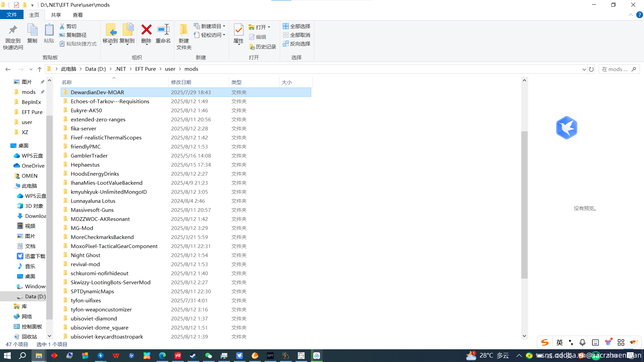Click the Edit (编辑) ribbon icon

[x=252, y=37]
